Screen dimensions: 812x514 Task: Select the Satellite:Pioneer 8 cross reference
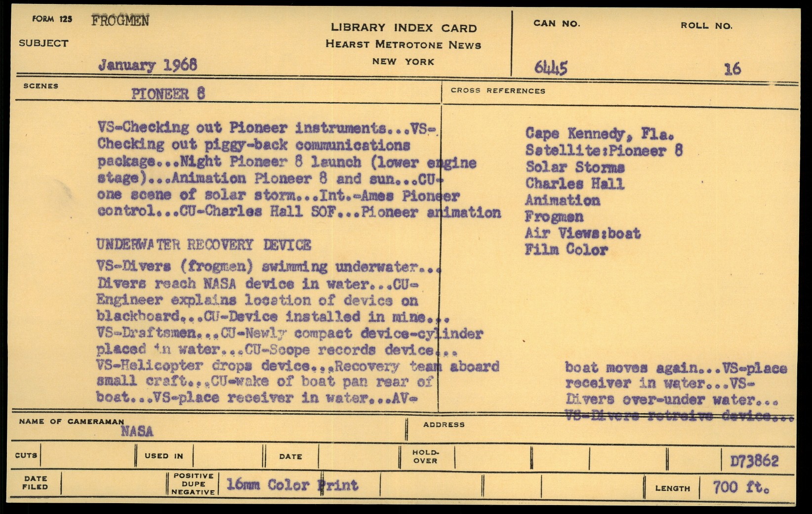[x=604, y=150]
